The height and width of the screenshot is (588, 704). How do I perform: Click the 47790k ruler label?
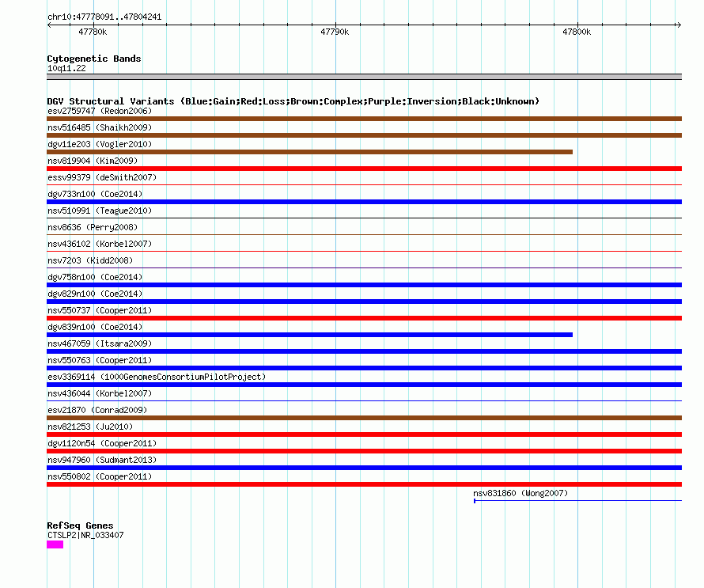(335, 32)
